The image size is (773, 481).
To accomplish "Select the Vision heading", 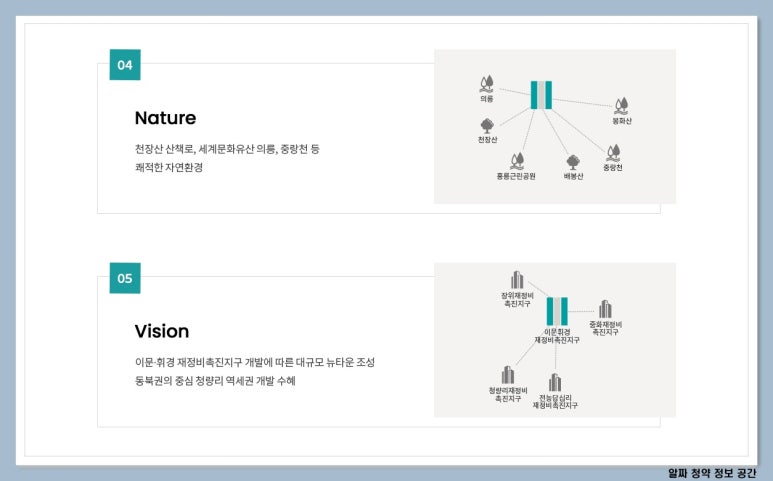I will tap(162, 331).
